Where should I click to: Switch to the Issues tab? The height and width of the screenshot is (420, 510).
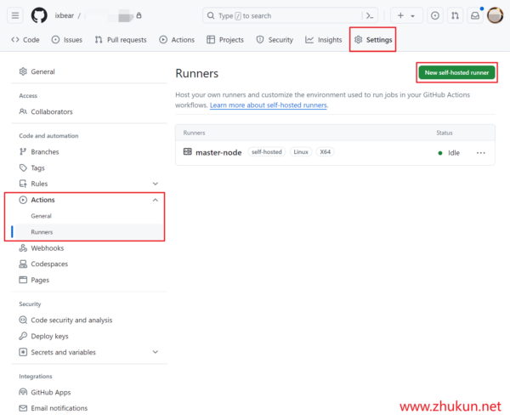67,40
